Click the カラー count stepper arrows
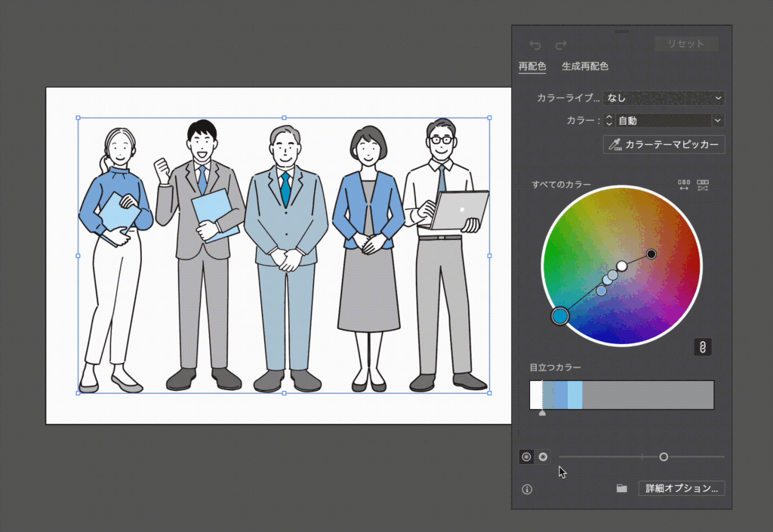773x532 pixels. click(609, 121)
